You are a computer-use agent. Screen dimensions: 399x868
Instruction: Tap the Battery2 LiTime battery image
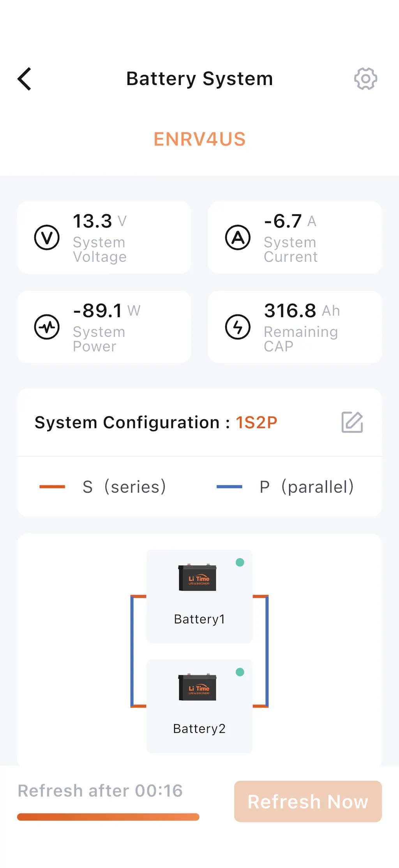pyautogui.click(x=197, y=687)
